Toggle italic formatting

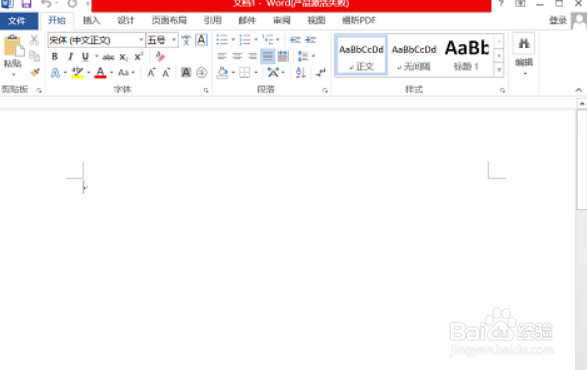[x=70, y=57]
